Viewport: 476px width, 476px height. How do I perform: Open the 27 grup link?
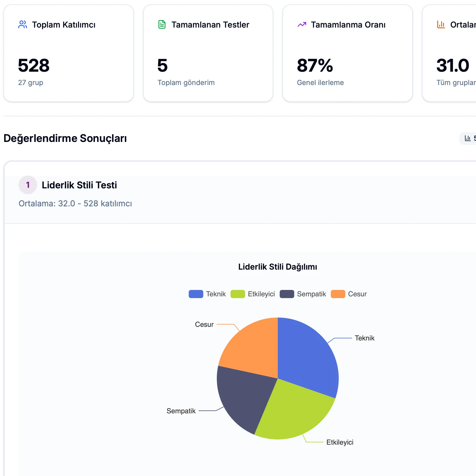point(30,83)
